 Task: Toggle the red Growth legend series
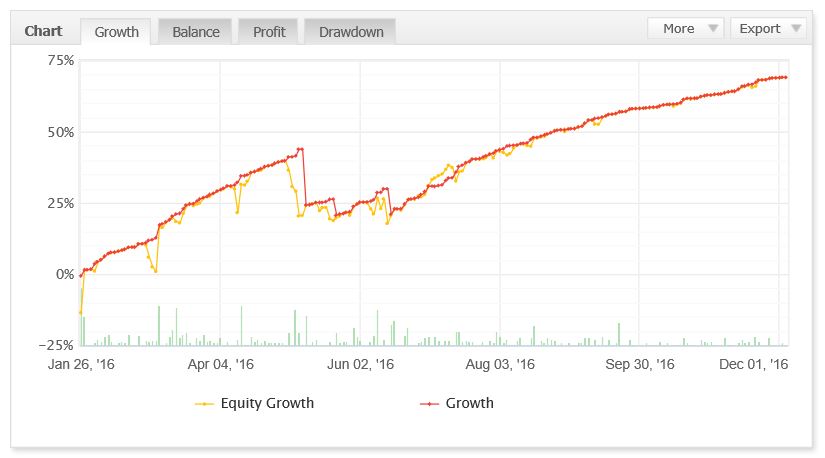click(x=457, y=403)
